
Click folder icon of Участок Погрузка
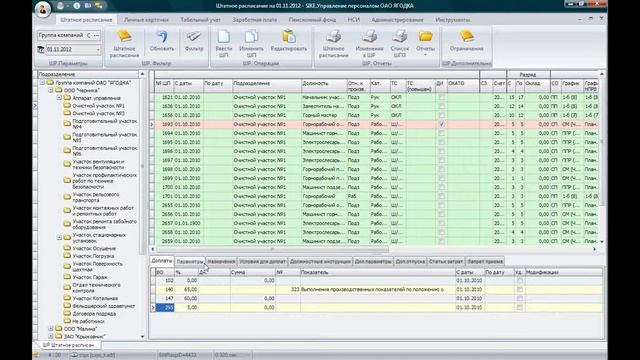pos(67,256)
